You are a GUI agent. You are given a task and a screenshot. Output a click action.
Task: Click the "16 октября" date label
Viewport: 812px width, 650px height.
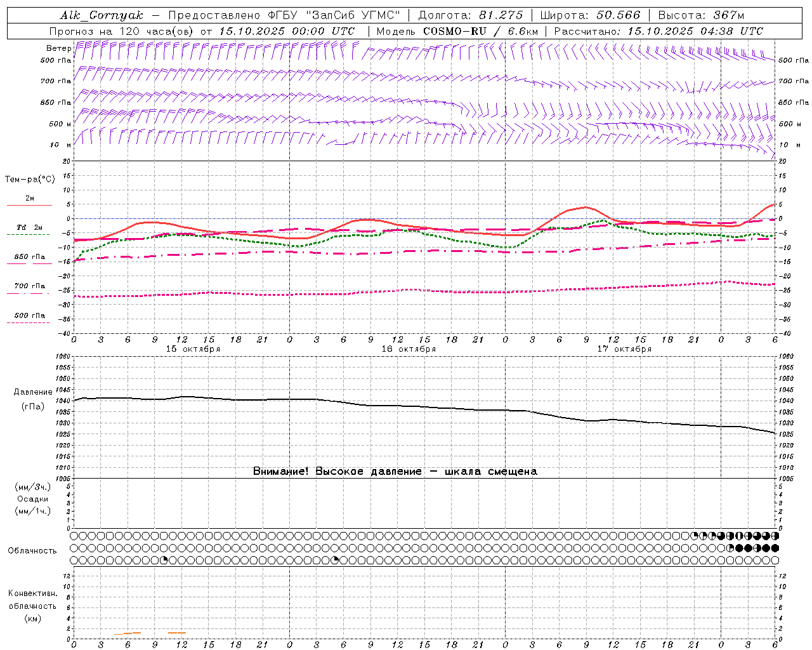click(x=409, y=349)
